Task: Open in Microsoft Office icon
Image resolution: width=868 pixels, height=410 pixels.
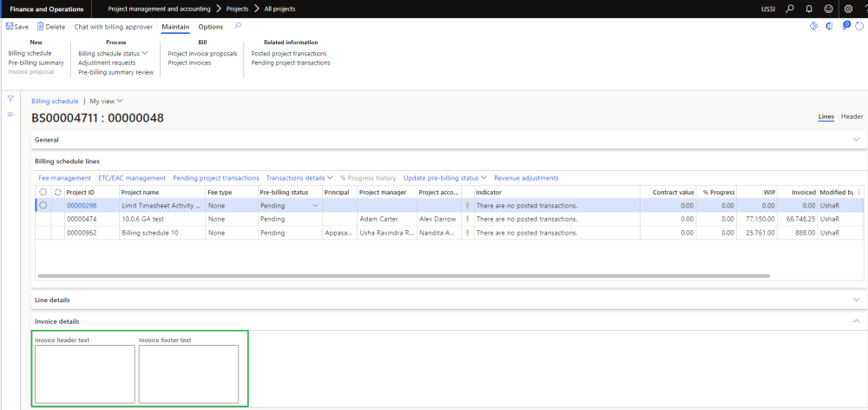Action: [830, 27]
